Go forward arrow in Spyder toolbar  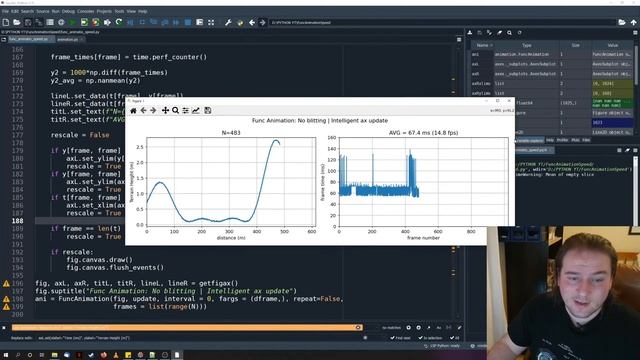tap(262, 22)
